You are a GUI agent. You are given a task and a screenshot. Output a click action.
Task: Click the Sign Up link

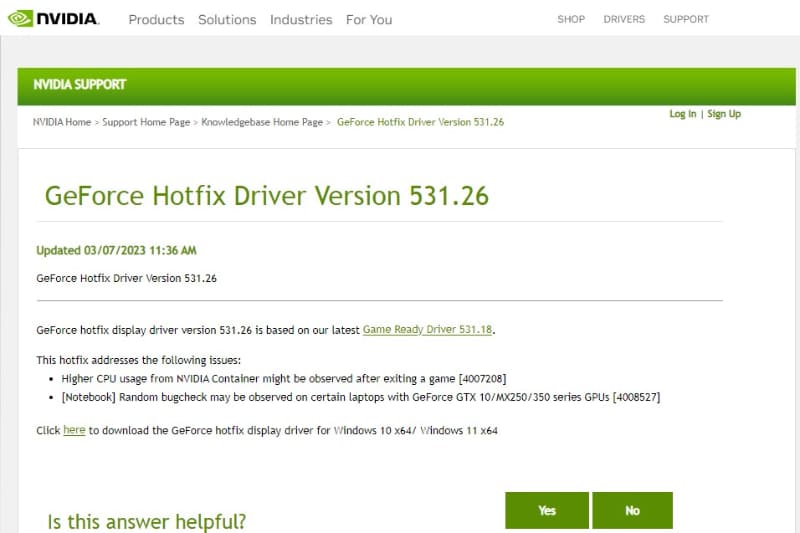pos(724,114)
